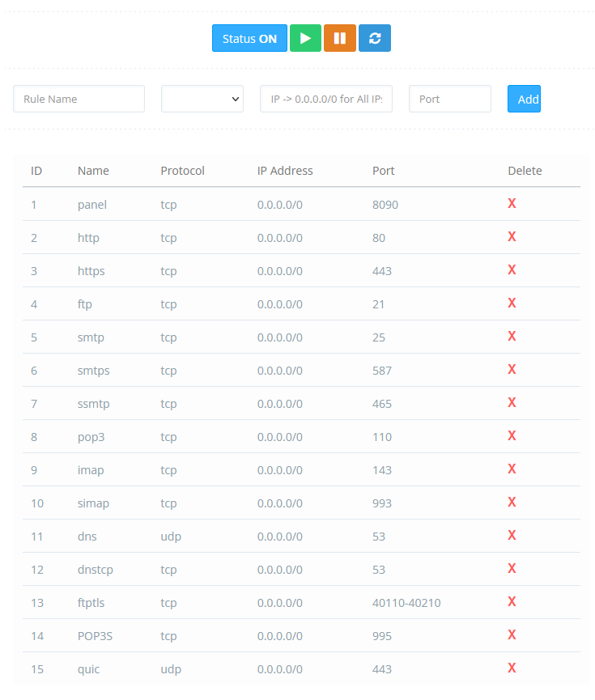595x700 pixels.
Task: Delete the imap rule on port 143
Action: 512,469
